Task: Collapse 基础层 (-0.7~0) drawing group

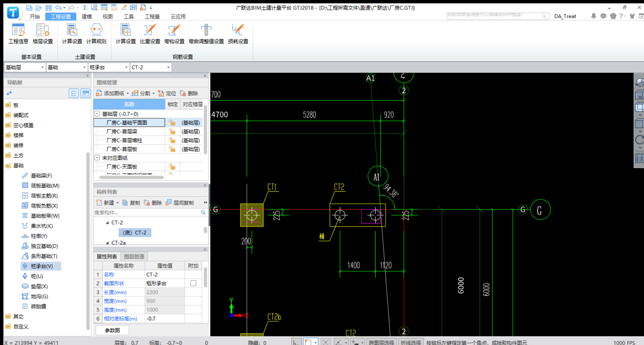Action: (x=97, y=114)
